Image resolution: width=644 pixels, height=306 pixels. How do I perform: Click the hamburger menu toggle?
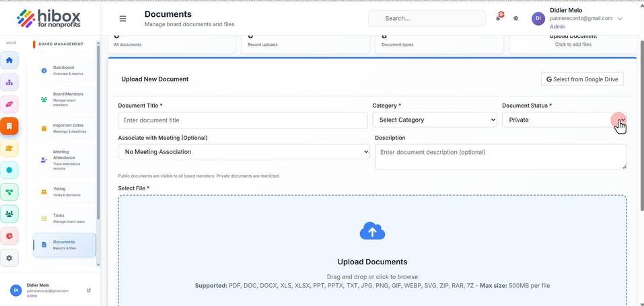coord(122,18)
